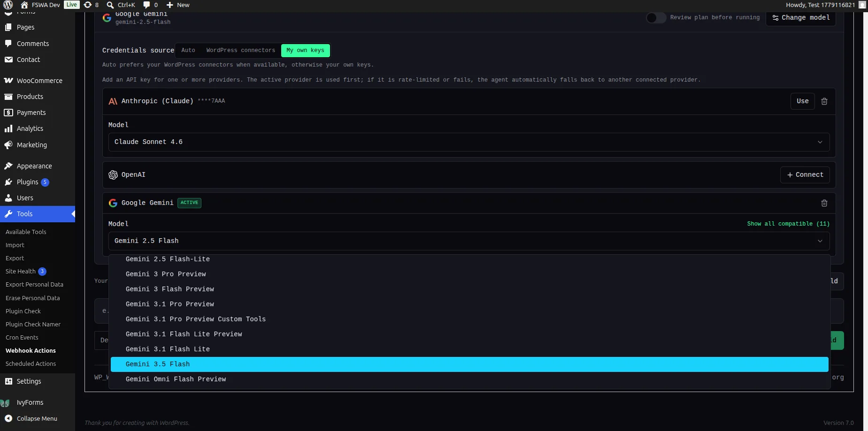The width and height of the screenshot is (868, 431).
Task: Choose Gemini 3.1 Flash Lite option
Action: pos(469,349)
